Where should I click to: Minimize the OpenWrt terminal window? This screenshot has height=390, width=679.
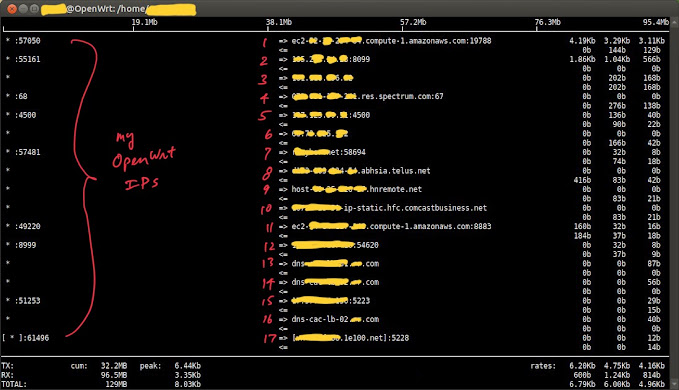click(23, 9)
